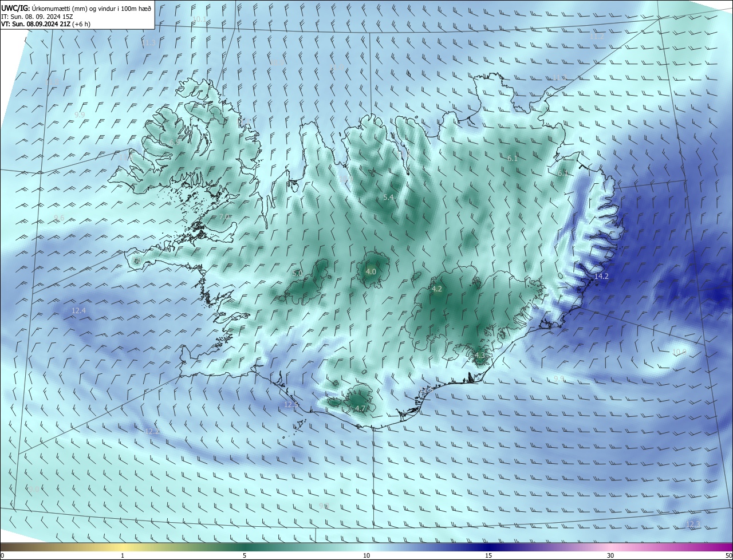Click the 4.7 value on the southern glacier
The image size is (733, 560).
pyautogui.click(x=360, y=408)
